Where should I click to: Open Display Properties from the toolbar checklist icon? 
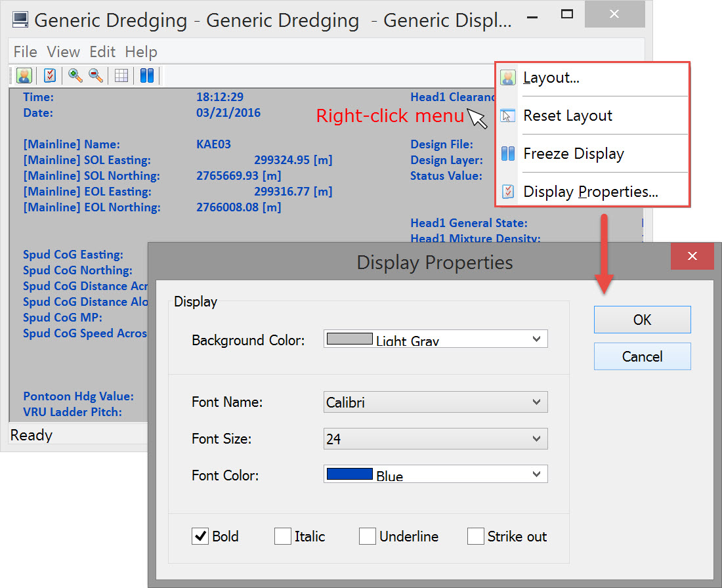click(50, 75)
